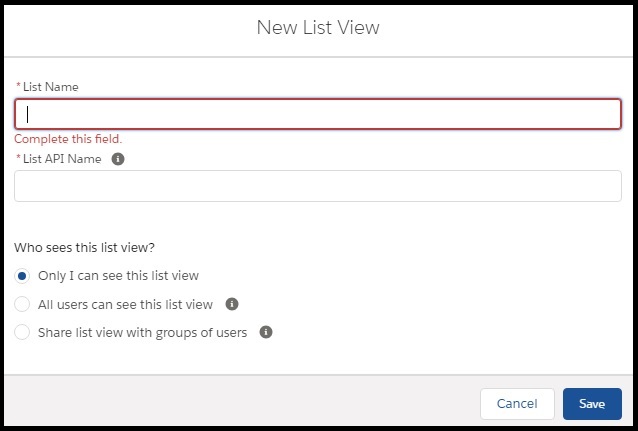
Task: Click the red asterisk before List API Name
Action: pos(18,157)
